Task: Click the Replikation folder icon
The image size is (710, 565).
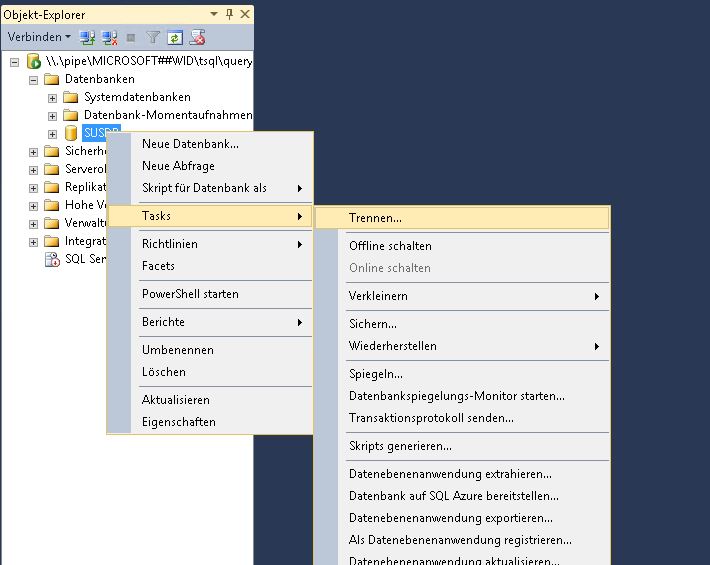Action: (x=52, y=187)
